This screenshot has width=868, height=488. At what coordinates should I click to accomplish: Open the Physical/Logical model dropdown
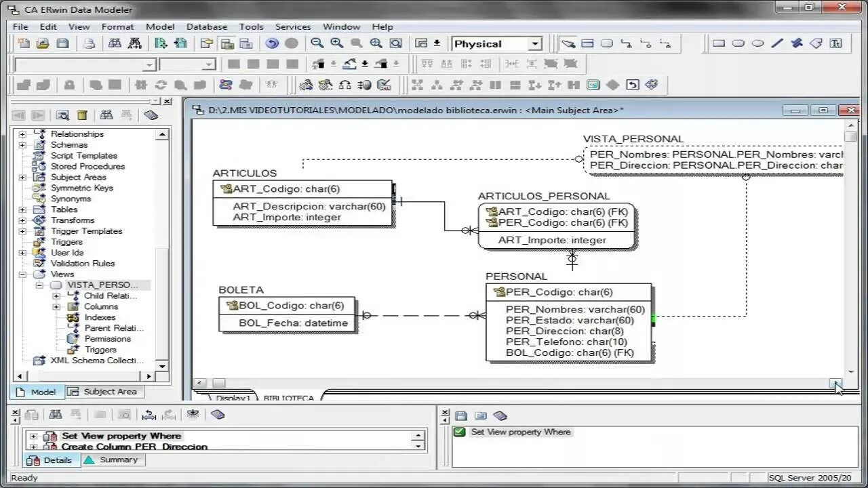[x=534, y=43]
